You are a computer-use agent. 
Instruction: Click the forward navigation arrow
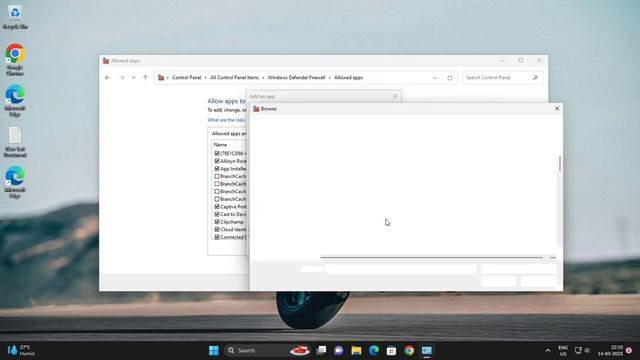click(122, 78)
